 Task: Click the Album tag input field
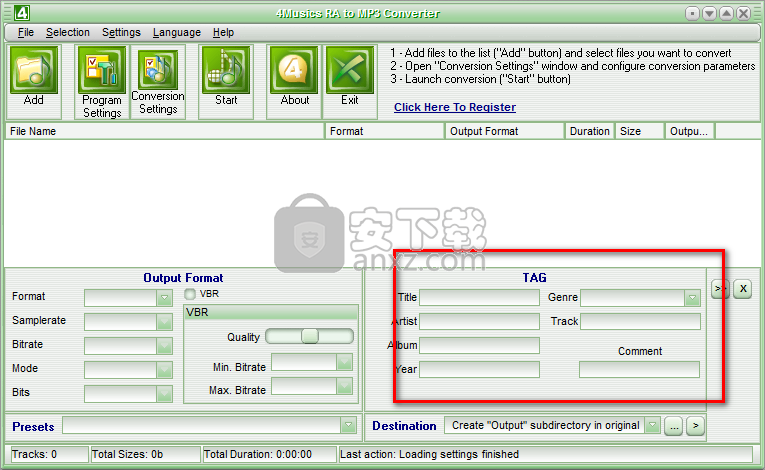(479, 345)
